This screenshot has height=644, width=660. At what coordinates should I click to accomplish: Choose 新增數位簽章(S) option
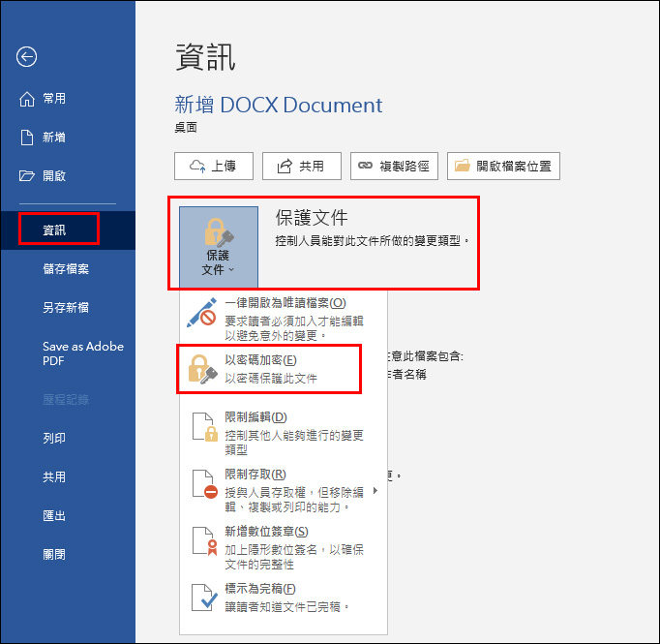click(x=284, y=547)
